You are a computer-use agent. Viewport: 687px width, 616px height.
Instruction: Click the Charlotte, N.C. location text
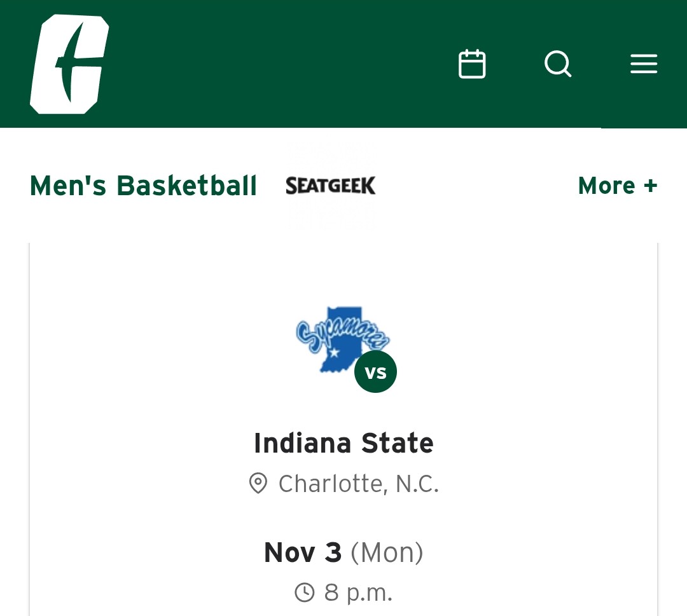359,484
